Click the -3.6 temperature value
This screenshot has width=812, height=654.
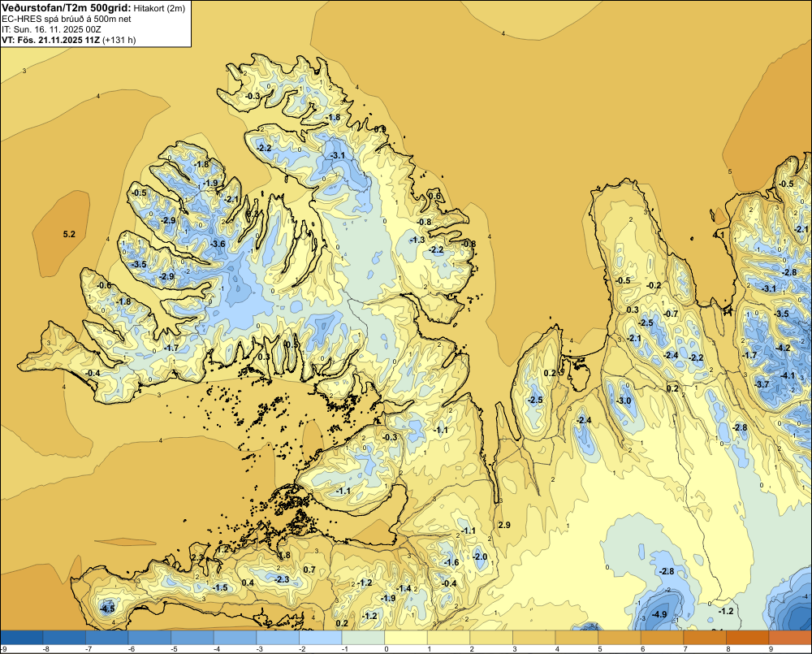tap(218, 244)
